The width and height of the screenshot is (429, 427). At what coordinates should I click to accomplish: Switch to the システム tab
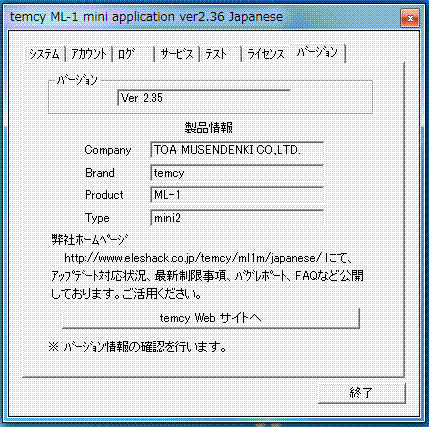coord(45,54)
